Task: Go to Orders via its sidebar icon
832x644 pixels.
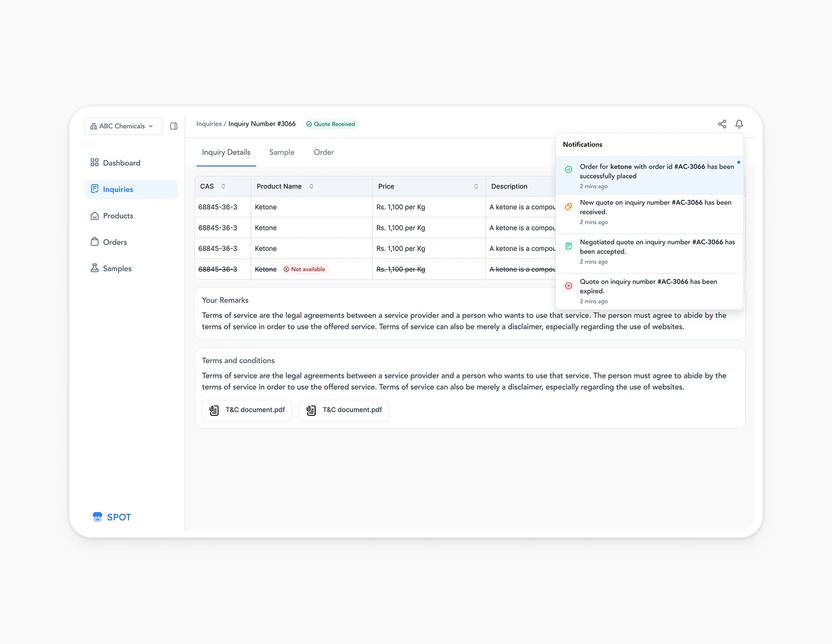Action: coord(95,241)
